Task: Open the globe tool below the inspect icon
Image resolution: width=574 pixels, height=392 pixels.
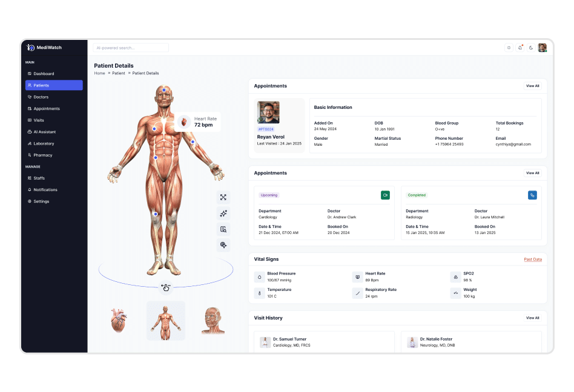Action: [x=223, y=245]
